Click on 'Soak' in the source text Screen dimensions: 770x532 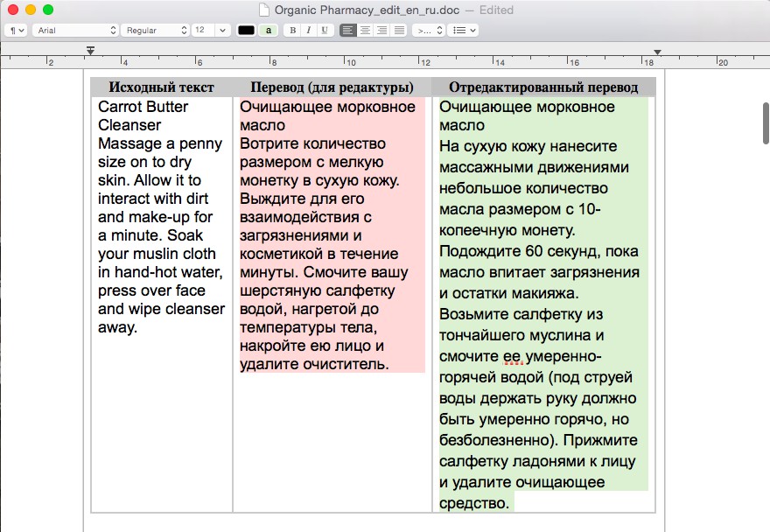pos(185,235)
